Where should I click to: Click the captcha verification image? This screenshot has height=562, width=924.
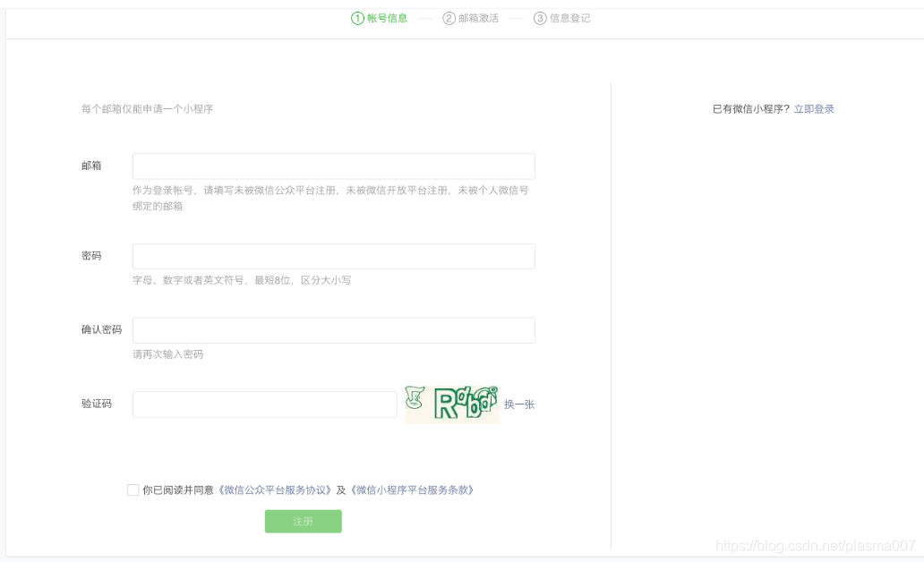(452, 404)
